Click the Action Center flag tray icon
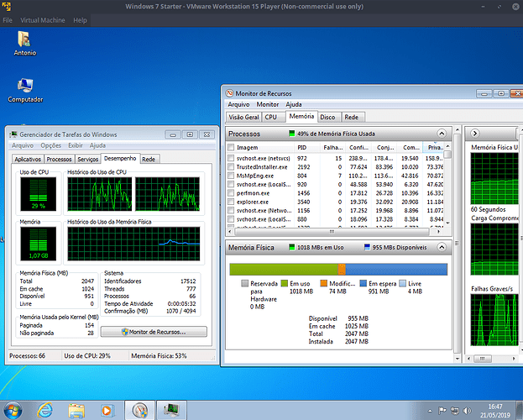The height and width of the screenshot is (420, 523). pos(442,411)
